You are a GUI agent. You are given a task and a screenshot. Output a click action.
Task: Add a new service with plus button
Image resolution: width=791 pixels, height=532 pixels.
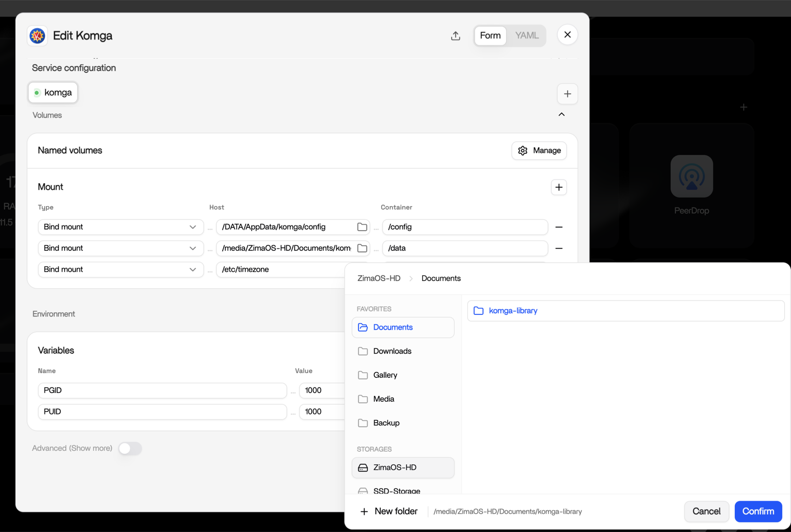[x=567, y=94]
